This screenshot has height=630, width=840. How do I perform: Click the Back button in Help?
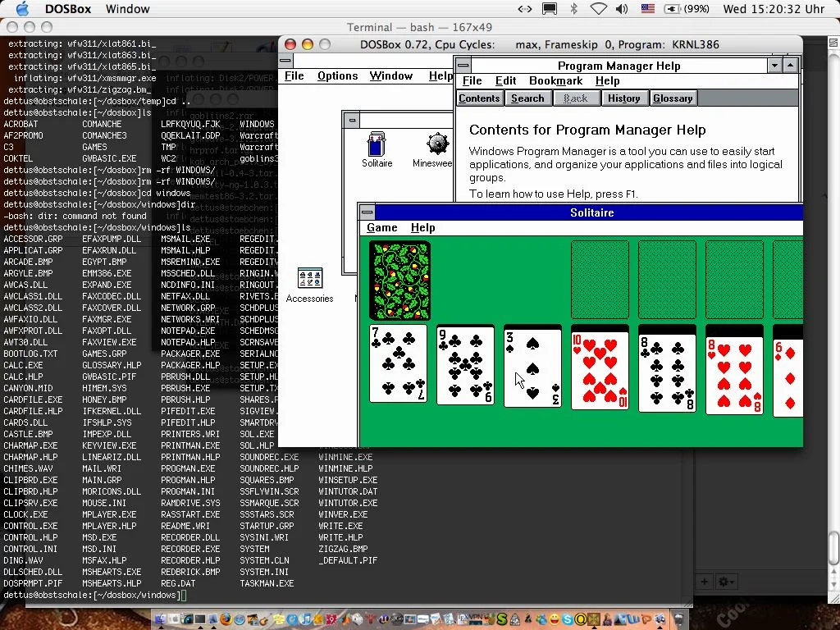(x=575, y=98)
